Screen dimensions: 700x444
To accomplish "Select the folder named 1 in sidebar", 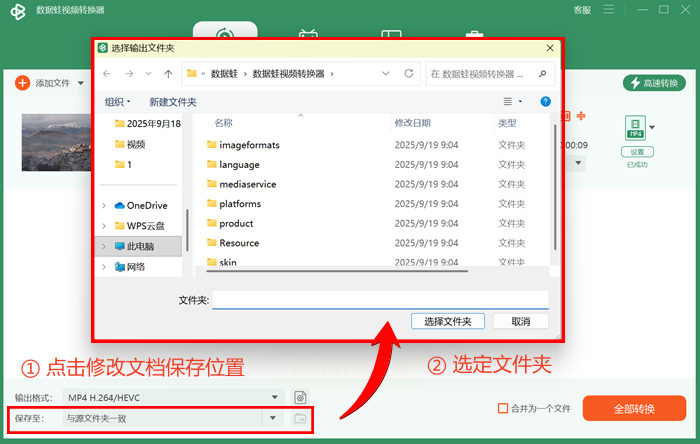I will pyautogui.click(x=123, y=165).
